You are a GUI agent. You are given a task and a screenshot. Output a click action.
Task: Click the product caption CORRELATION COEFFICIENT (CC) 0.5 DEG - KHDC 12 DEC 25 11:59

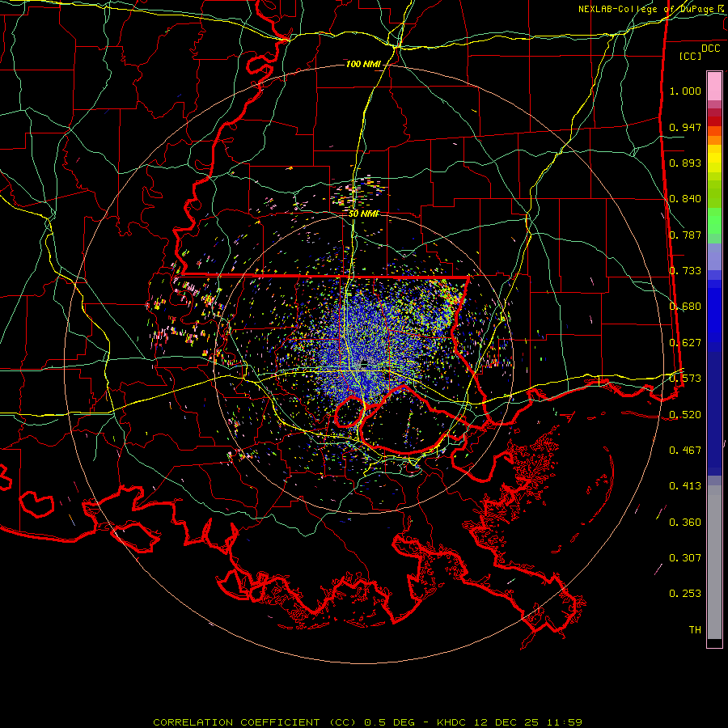pyautogui.click(x=367, y=722)
